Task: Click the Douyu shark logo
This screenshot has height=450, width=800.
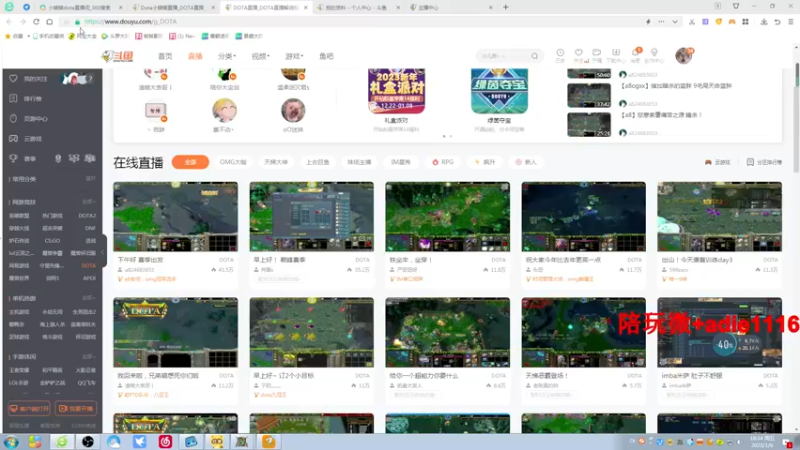Action: [118, 56]
